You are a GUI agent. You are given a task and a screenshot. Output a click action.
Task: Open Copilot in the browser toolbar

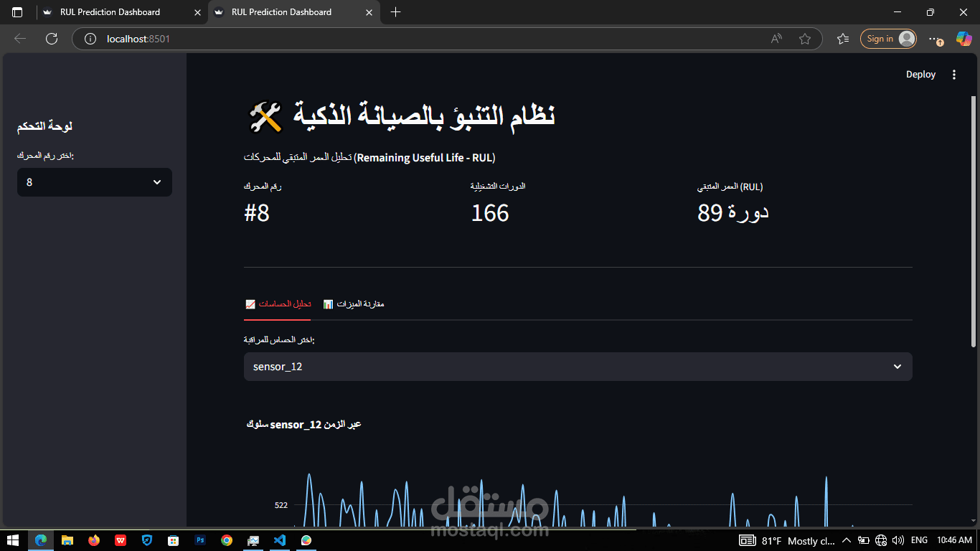tap(963, 39)
